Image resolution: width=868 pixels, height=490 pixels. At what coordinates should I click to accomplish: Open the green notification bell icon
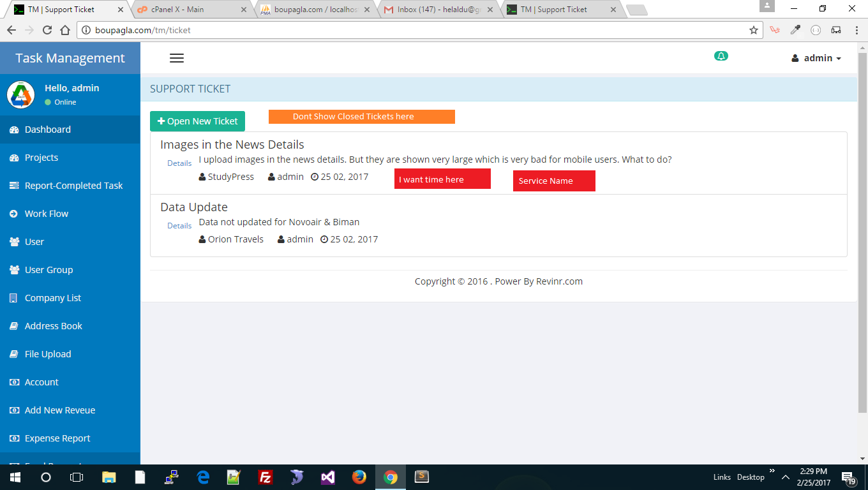721,56
